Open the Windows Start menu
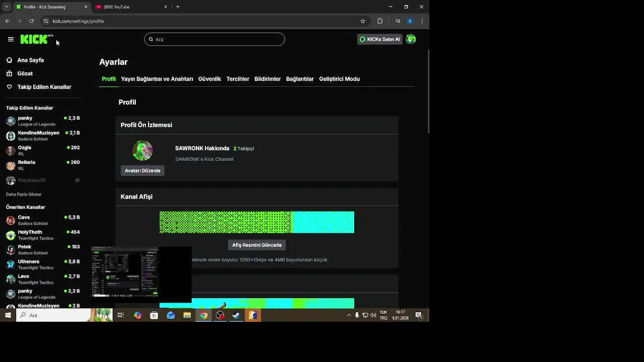Image resolution: width=644 pixels, height=362 pixels. (8, 315)
